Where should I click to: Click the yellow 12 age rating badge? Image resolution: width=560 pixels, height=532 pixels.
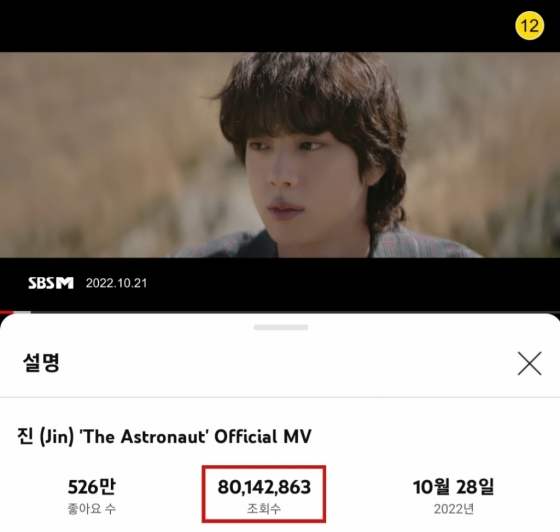[529, 25]
